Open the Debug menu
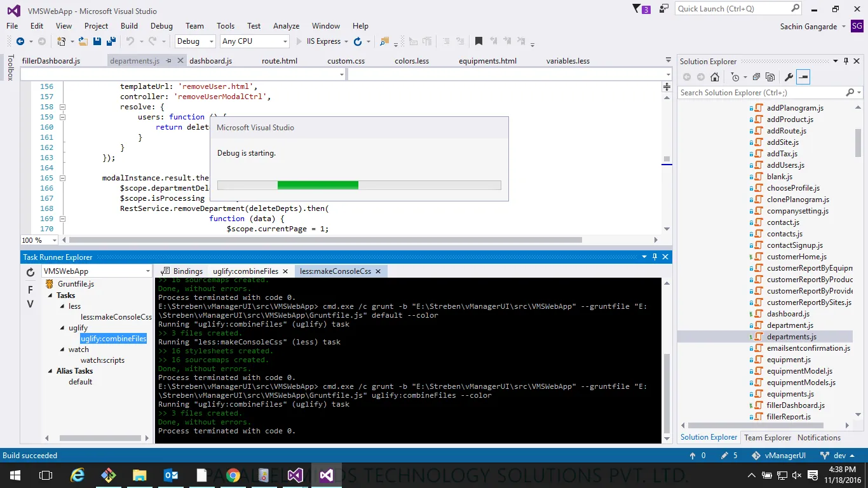The height and width of the screenshot is (488, 868). tap(161, 26)
